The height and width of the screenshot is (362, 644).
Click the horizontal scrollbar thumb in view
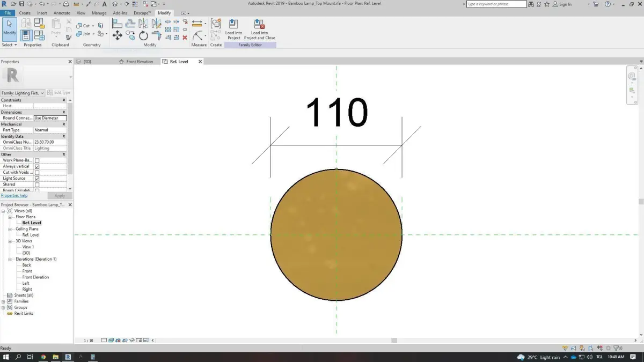(x=394, y=341)
